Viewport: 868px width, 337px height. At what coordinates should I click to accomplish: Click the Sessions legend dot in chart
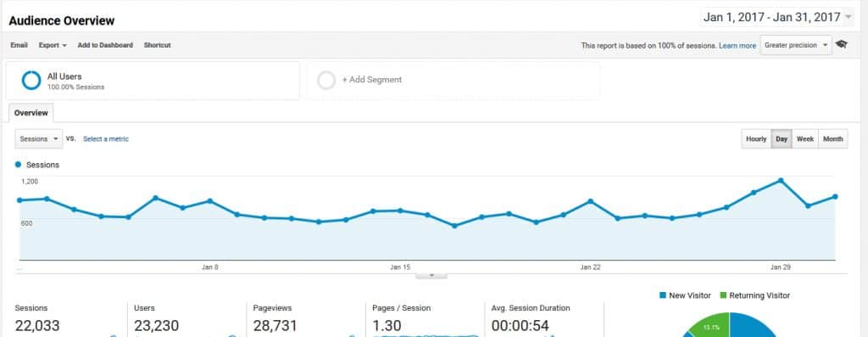[19, 165]
